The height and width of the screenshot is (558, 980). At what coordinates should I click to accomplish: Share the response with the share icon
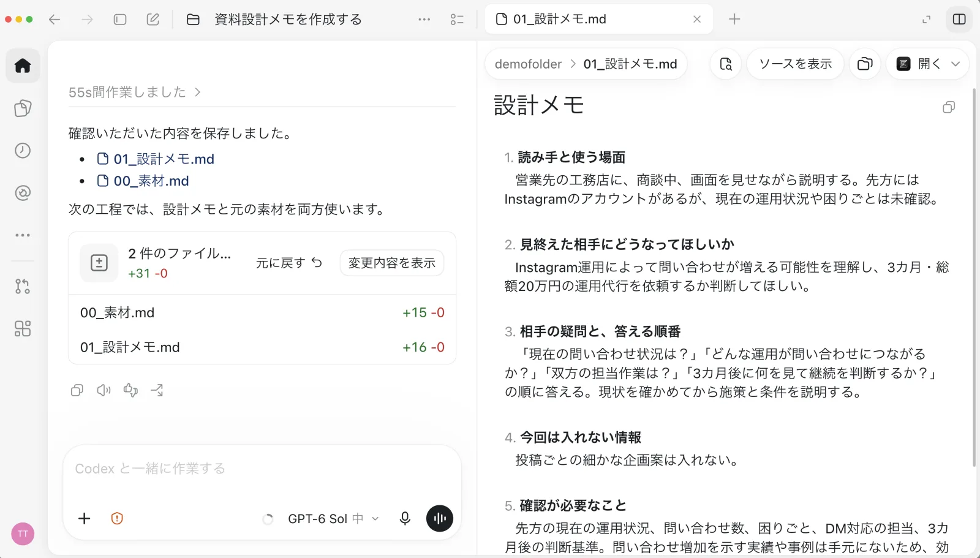pyautogui.click(x=157, y=390)
